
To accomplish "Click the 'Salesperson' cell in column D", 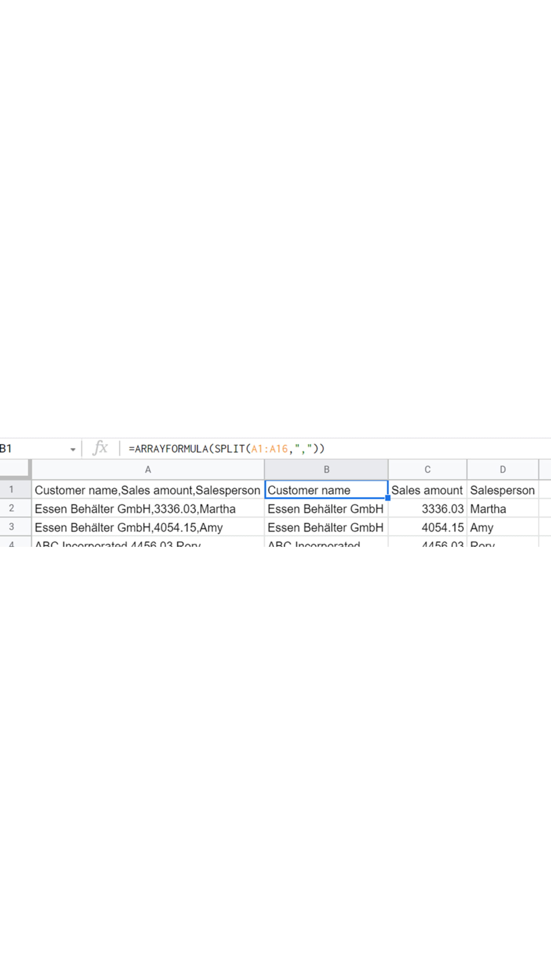I will (502, 490).
